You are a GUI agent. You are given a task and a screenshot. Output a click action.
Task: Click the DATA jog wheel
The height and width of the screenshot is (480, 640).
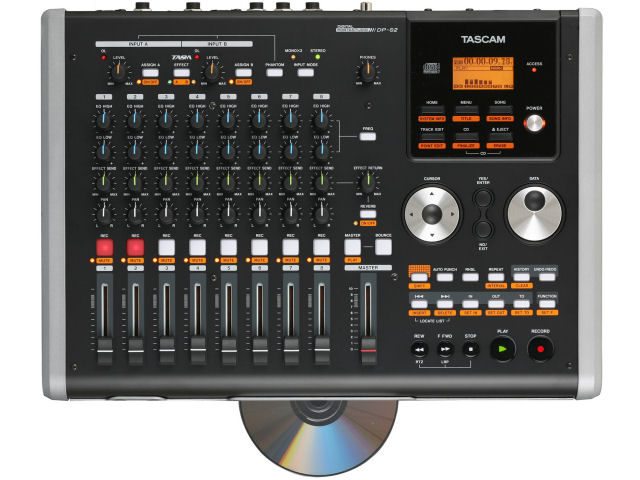pos(534,214)
